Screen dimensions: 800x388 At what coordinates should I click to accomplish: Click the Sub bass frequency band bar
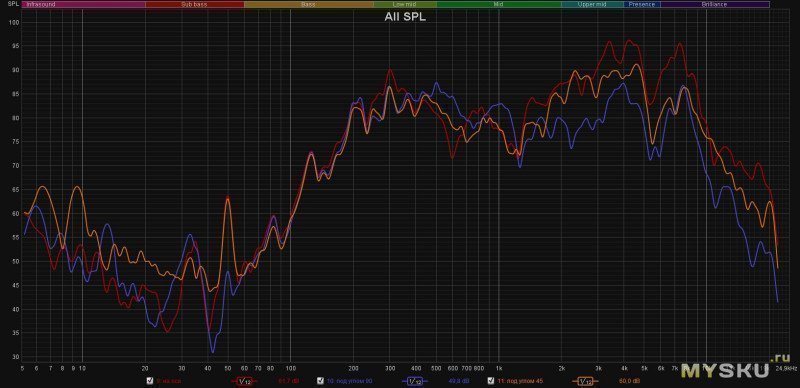click(x=195, y=4)
